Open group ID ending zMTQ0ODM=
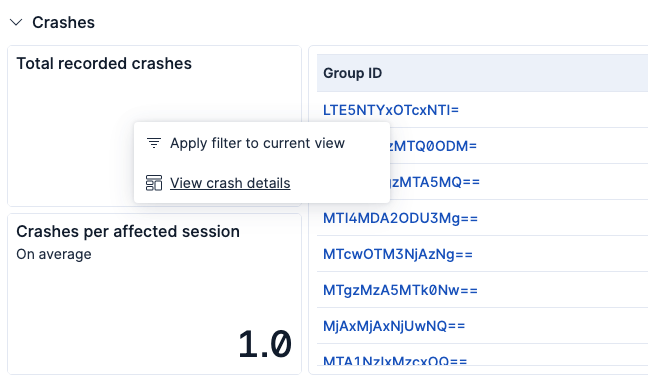 434,146
